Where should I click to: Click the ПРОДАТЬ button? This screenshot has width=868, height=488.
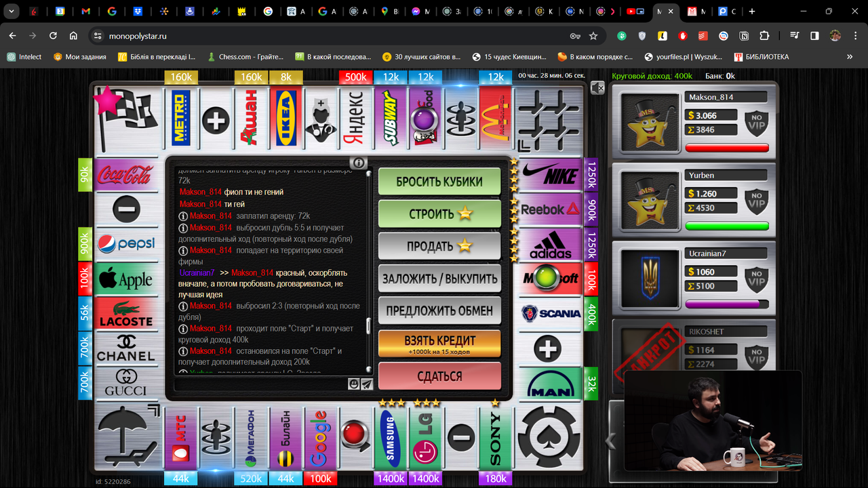pyautogui.click(x=439, y=247)
